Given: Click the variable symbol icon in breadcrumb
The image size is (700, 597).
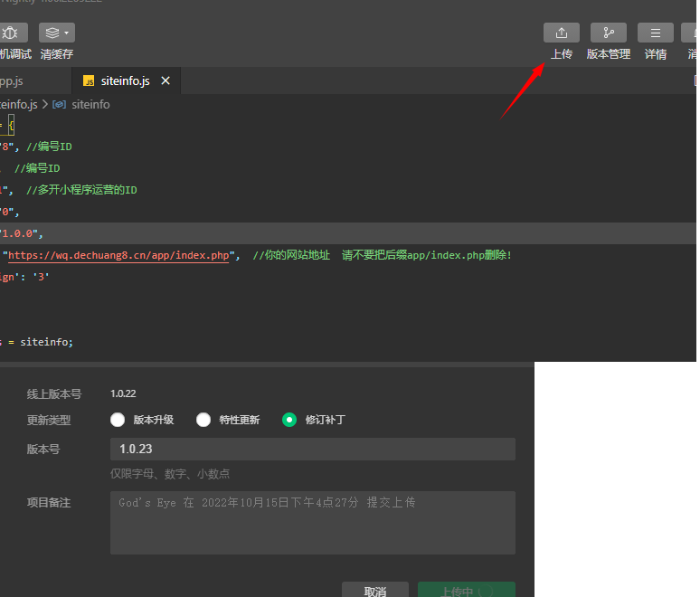Looking at the screenshot, I should (59, 105).
